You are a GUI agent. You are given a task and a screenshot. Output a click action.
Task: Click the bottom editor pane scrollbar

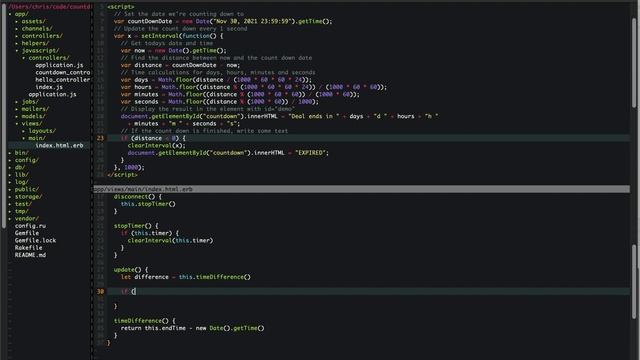point(634,283)
